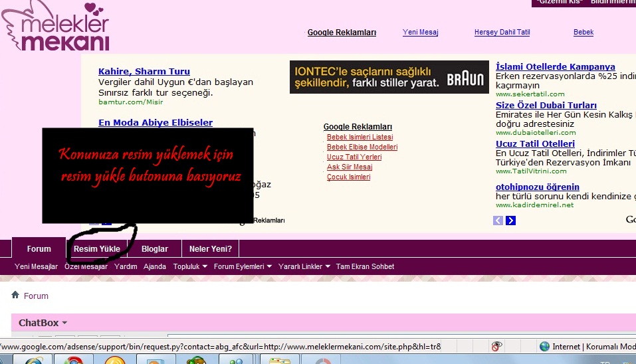Click the Internet zone globe icon
Screen dimensions: 636x364
[x=544, y=346]
